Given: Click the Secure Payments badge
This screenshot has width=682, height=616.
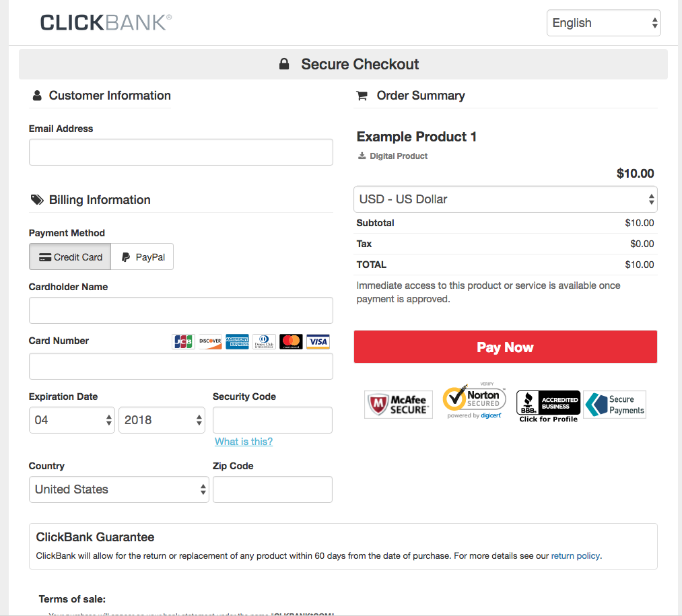Looking at the screenshot, I should (x=615, y=405).
